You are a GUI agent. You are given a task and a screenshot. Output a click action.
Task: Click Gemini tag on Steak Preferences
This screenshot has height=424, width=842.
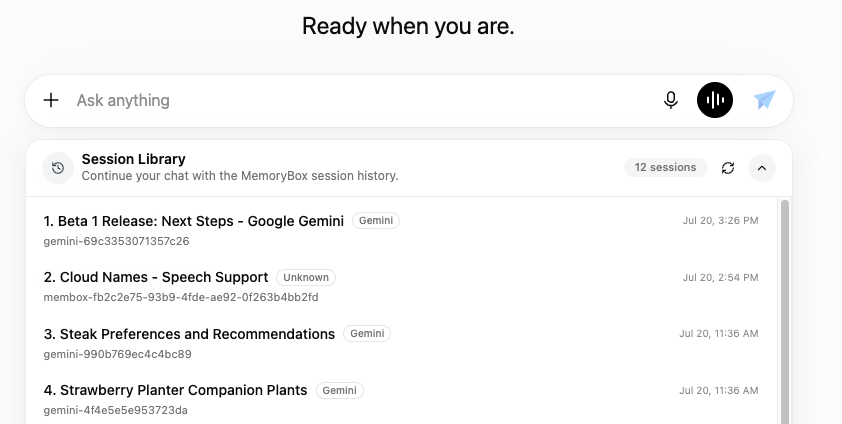click(367, 333)
